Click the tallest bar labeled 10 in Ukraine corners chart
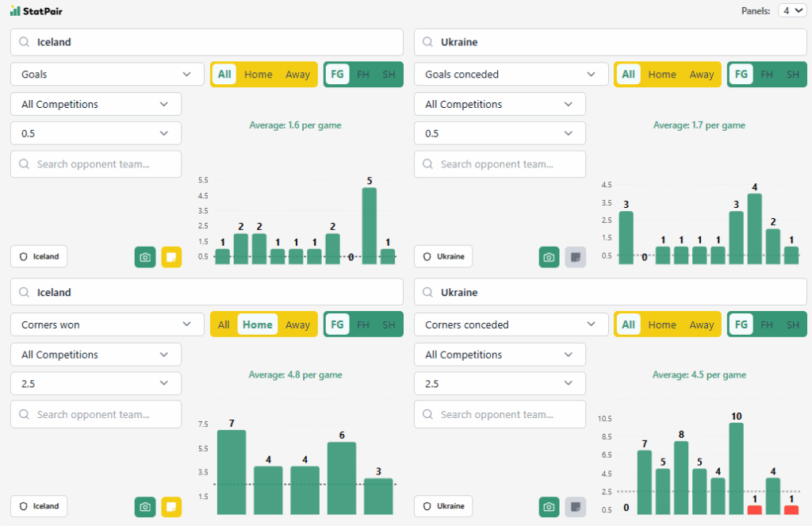The image size is (812, 526). click(736, 468)
